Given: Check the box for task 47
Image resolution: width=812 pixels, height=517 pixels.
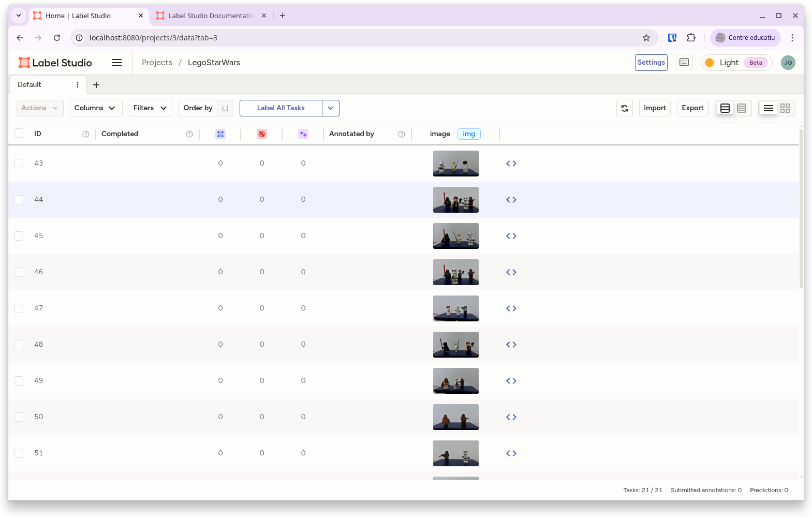Looking at the screenshot, I should pos(19,308).
